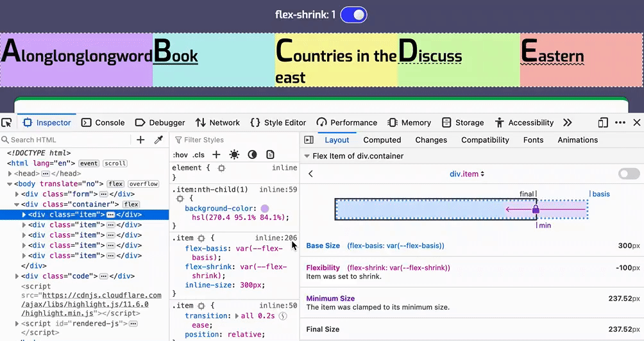Toggle light color scheme simulation
The height and width of the screenshot is (341, 644).
[234, 154]
